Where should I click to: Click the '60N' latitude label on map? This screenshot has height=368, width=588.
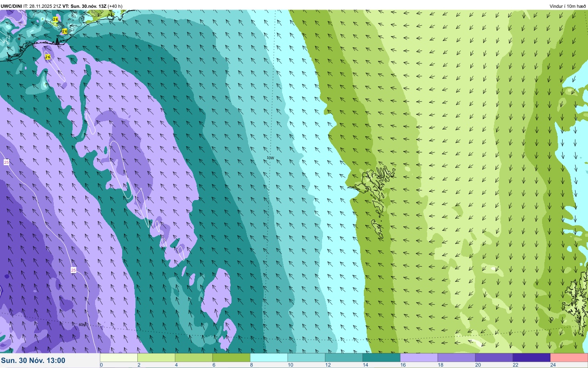click(x=82, y=324)
